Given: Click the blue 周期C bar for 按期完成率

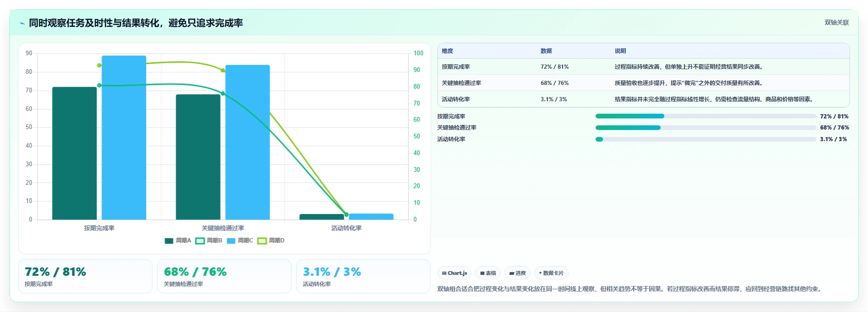Looking at the screenshot, I should [x=124, y=137].
